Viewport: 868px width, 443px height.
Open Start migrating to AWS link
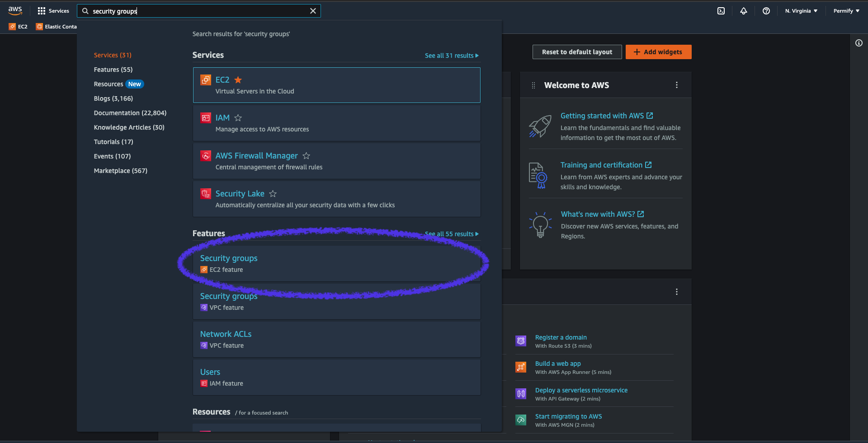[x=568, y=416]
